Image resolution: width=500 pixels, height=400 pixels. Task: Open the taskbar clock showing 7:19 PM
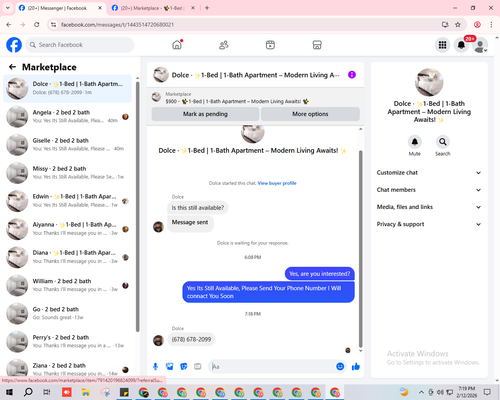coord(467,392)
